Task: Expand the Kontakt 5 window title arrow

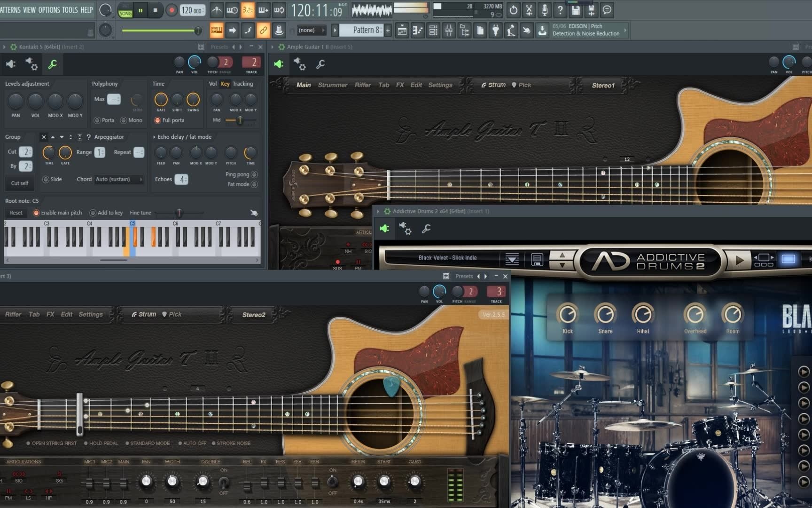Action: point(4,47)
